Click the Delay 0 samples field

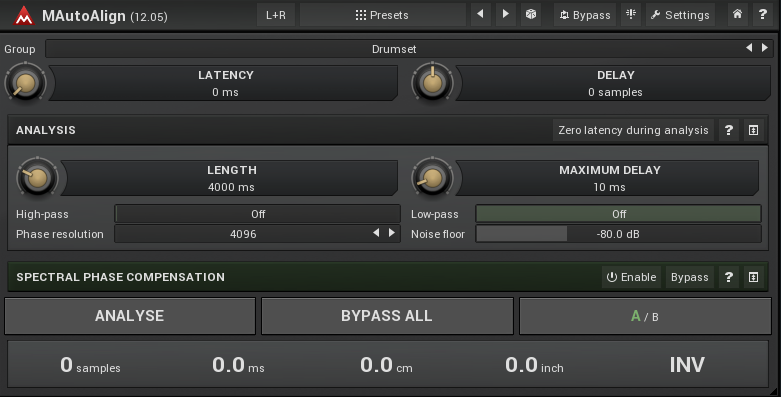pos(615,83)
